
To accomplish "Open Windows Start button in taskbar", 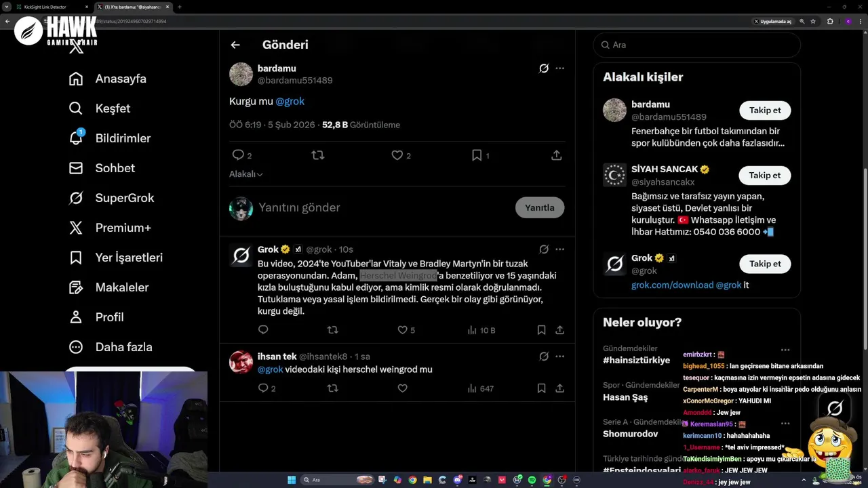I will (292, 480).
